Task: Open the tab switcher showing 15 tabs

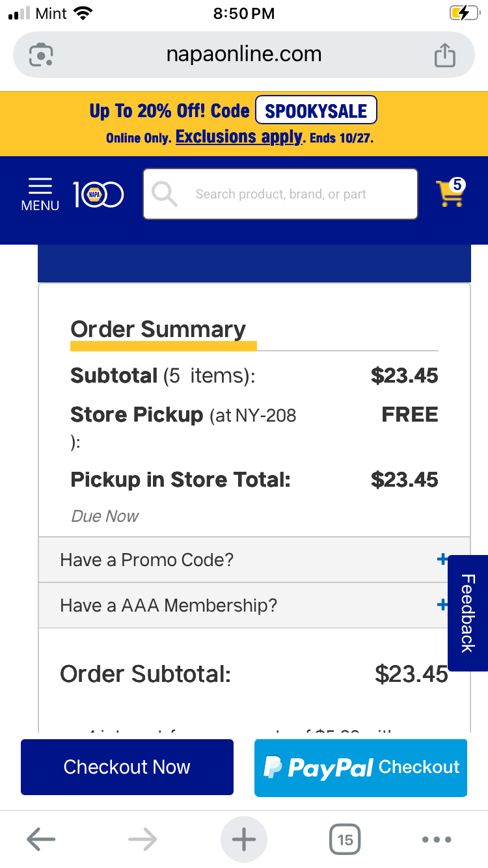Action: click(345, 839)
